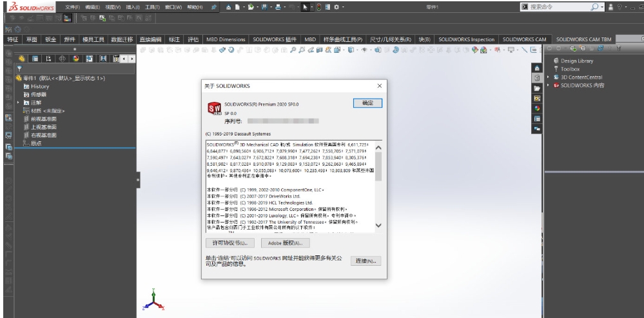Viewport: 644px width, 318px height.
Task: Click the Adobe 版权(A)... button
Action: (x=286, y=243)
